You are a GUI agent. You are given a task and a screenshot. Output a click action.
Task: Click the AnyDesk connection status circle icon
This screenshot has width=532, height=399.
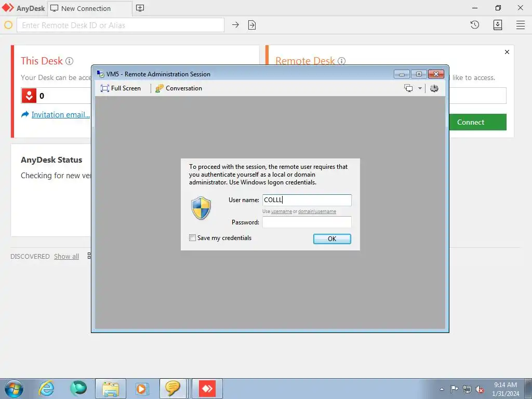pos(8,25)
